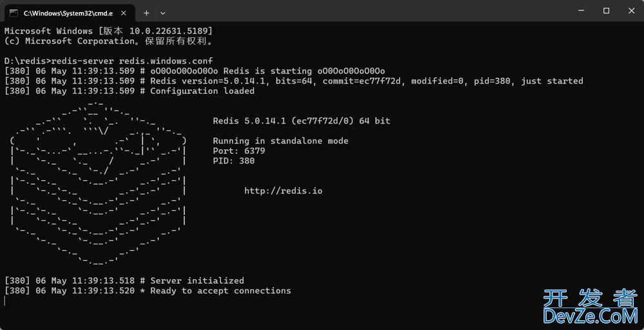Viewport: 644px width, 330px height.
Task: Click the DevZe.CoM watermark text
Action: click(x=590, y=316)
